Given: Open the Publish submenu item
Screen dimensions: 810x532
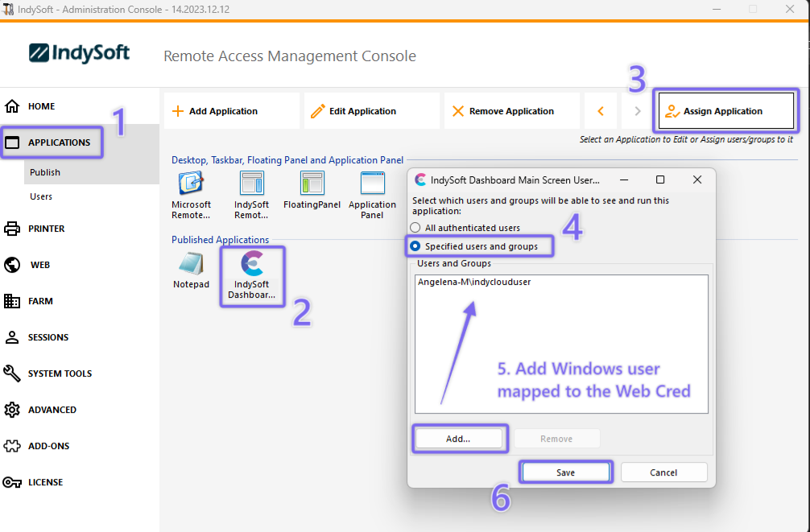Looking at the screenshot, I should coord(45,172).
